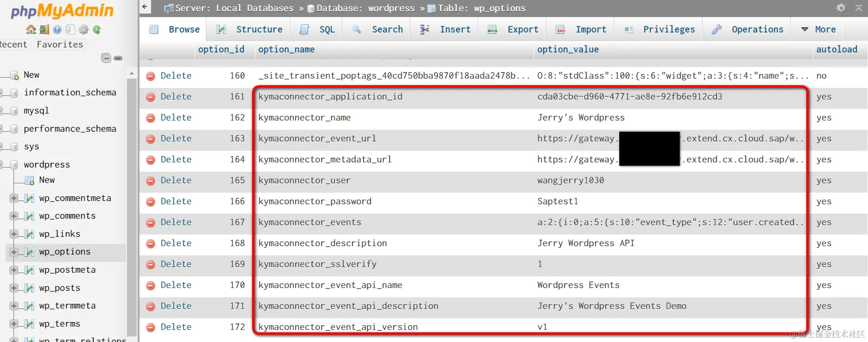Select performance_schema database in tree

click(x=70, y=129)
